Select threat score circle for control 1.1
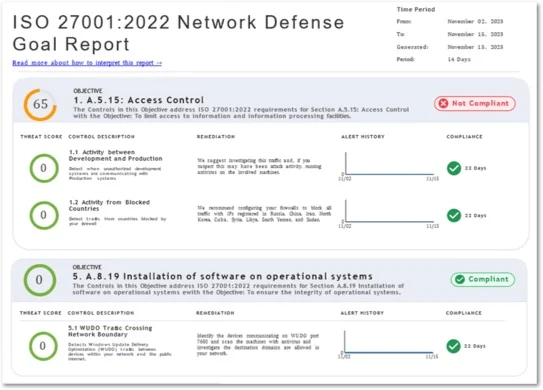 pyautogui.click(x=44, y=168)
